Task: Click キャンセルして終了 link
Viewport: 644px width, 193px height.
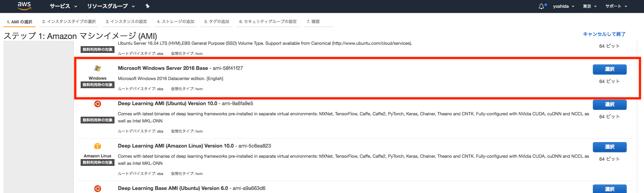Action: 604,34
